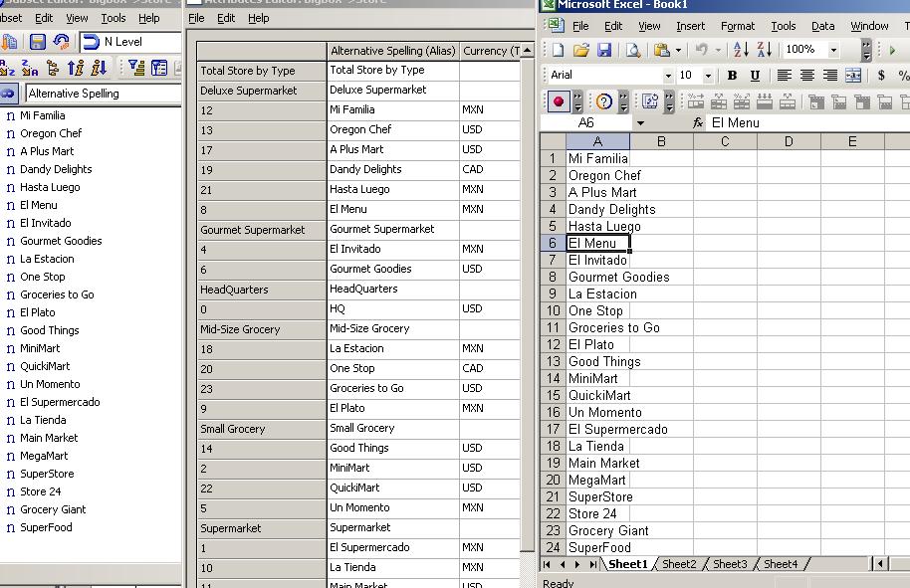Select Gourmet Goodies in the subset list
The image size is (910, 588).
[61, 241]
